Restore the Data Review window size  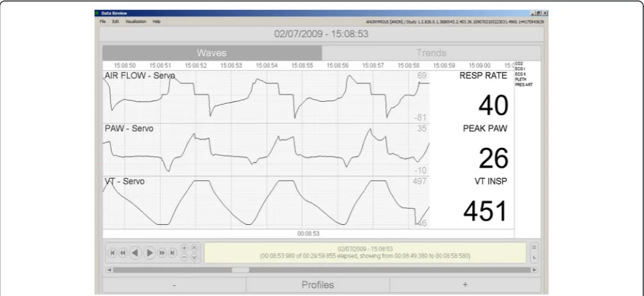tap(538, 13)
